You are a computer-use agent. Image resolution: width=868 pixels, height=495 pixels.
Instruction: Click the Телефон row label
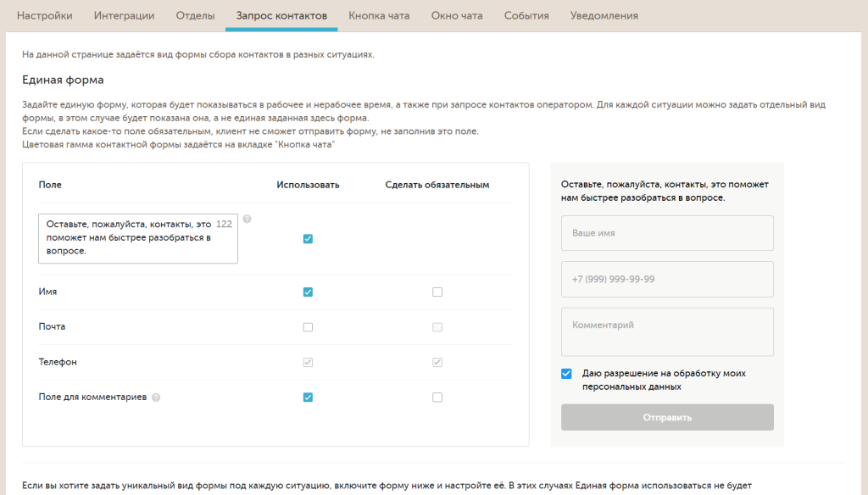pyautogui.click(x=58, y=362)
